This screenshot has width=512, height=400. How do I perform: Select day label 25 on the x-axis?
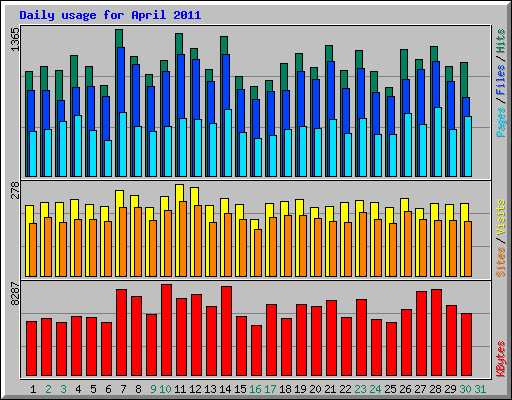[390, 389]
